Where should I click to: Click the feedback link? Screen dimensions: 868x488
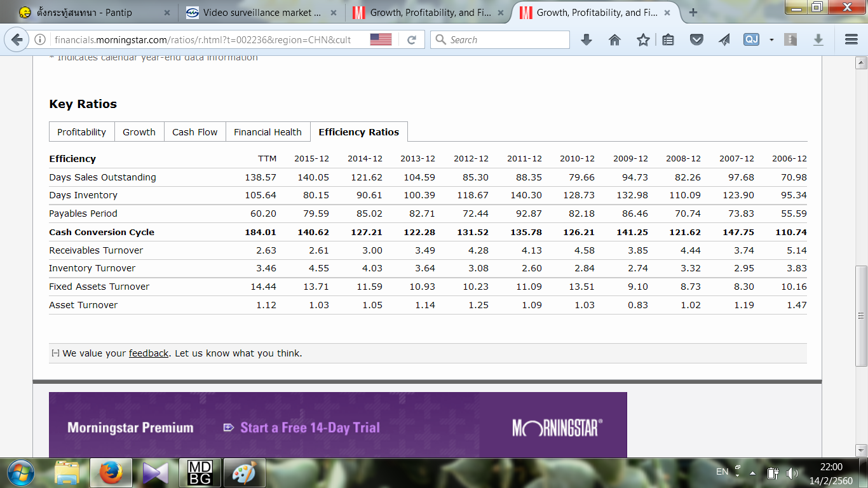point(149,353)
